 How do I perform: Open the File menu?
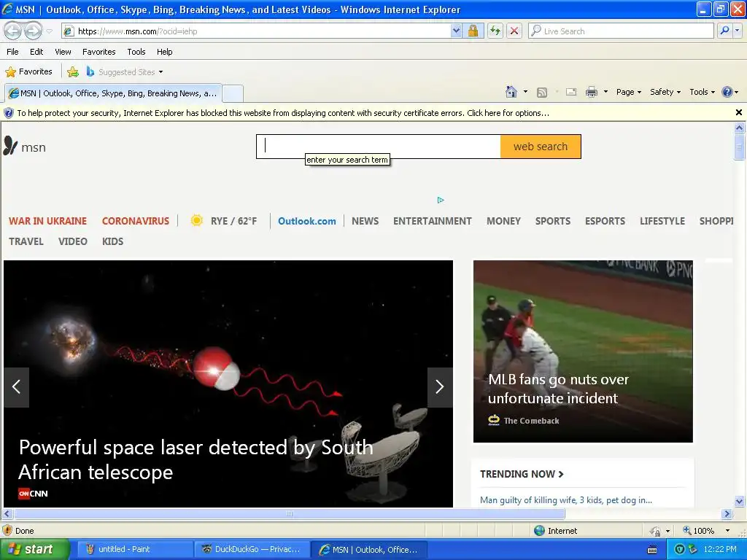pyautogui.click(x=12, y=52)
